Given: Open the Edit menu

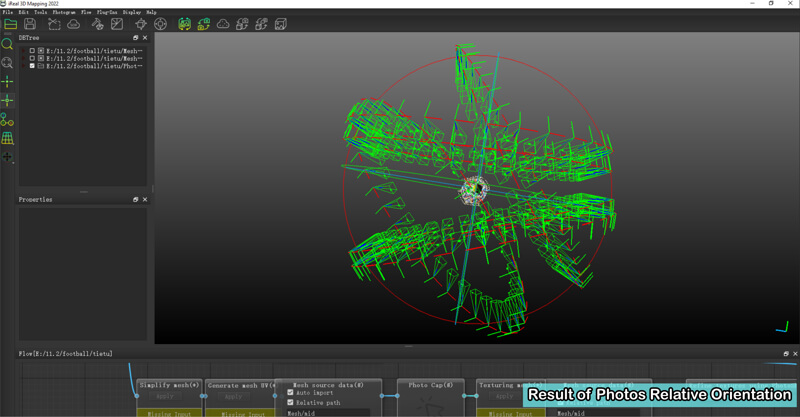Looking at the screenshot, I should click(23, 12).
